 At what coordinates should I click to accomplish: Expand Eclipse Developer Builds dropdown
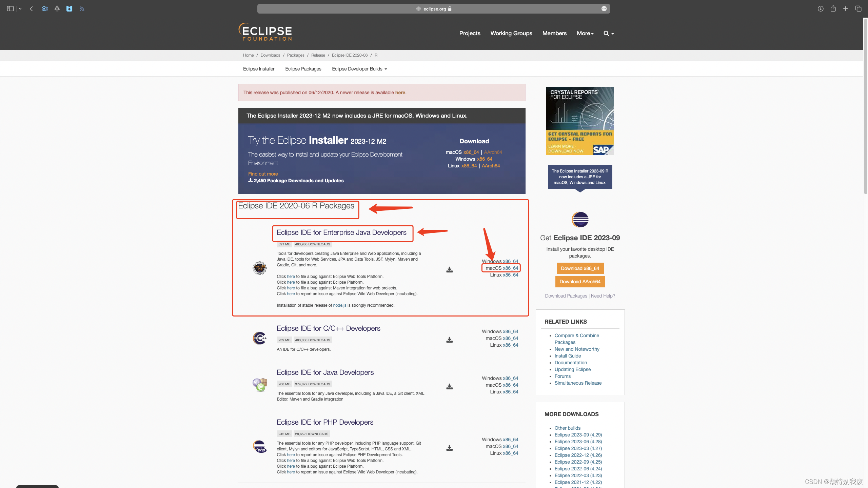[359, 69]
